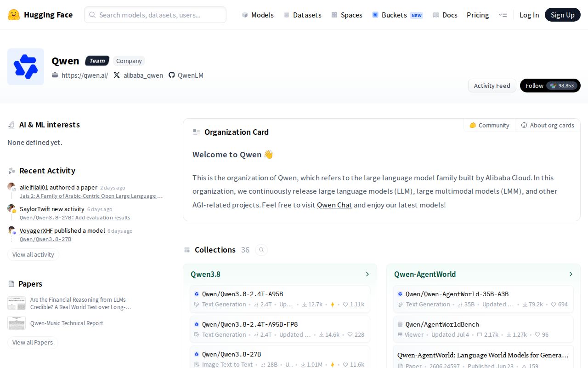Open the Financial Reasoning from LLMs paper title
Image resolution: width=588 pixels, height=368 pixels.
81,303
